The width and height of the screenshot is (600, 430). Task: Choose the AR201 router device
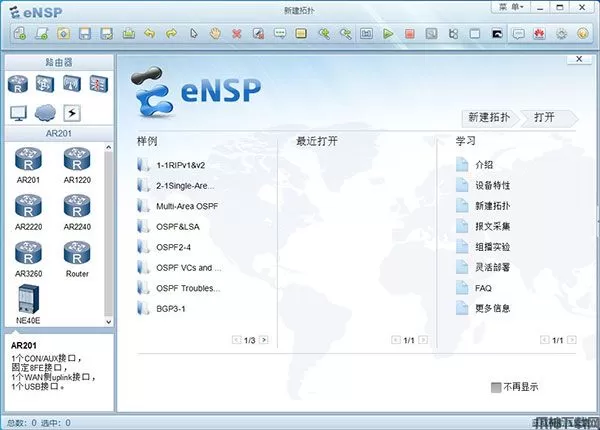coord(28,165)
